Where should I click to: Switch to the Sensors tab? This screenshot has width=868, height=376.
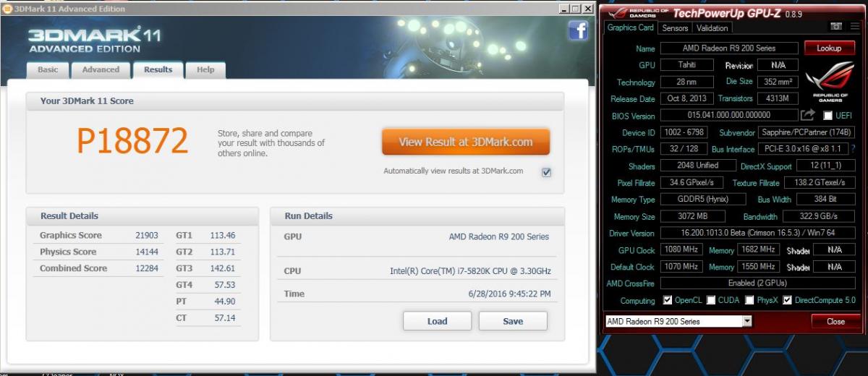675,27
